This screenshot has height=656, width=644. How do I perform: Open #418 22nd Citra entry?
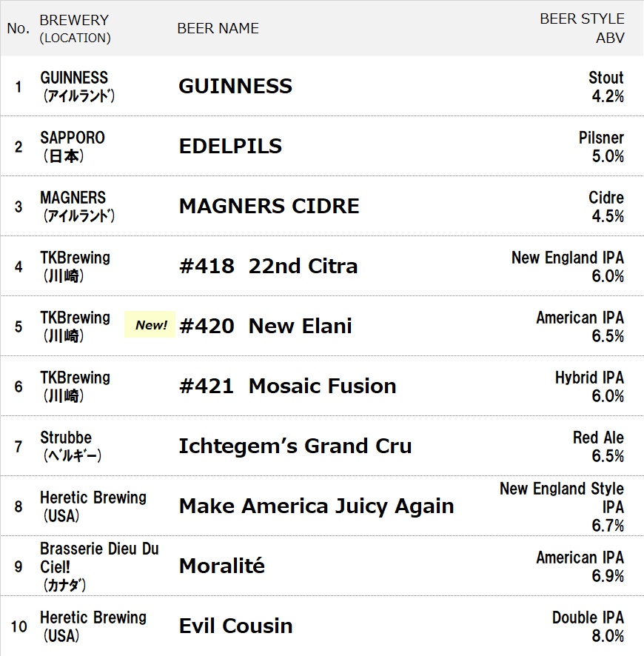[x=268, y=266]
